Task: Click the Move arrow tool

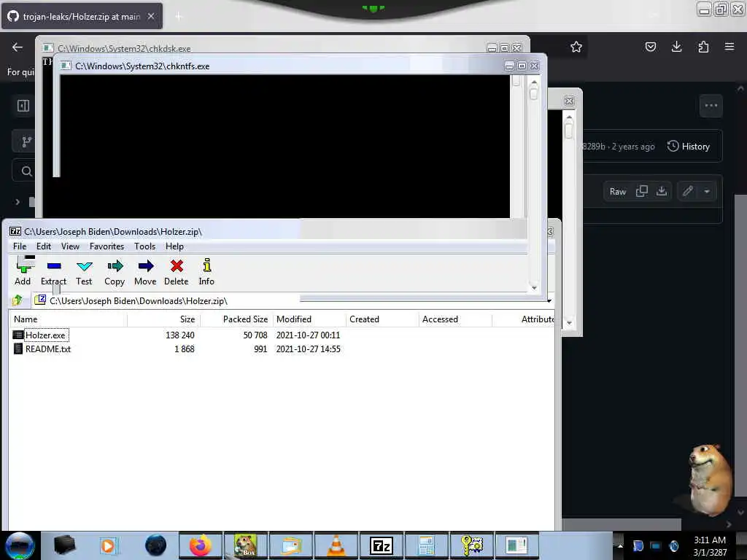Action: pos(145,271)
